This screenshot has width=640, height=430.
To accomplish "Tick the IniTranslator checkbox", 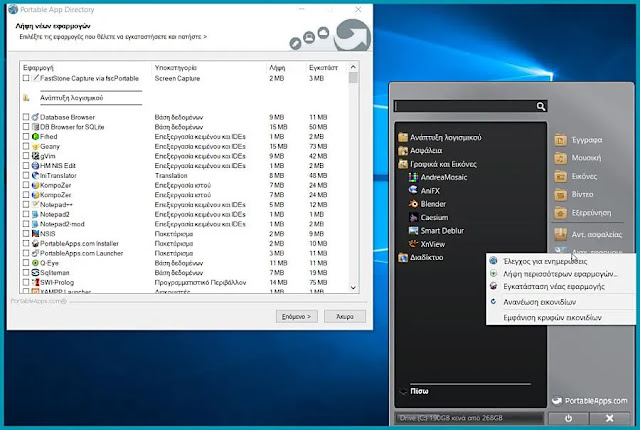I will tap(26, 175).
